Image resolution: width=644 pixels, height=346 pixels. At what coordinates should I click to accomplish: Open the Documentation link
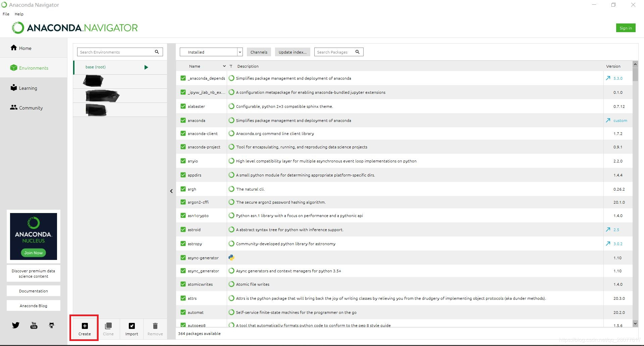34,291
